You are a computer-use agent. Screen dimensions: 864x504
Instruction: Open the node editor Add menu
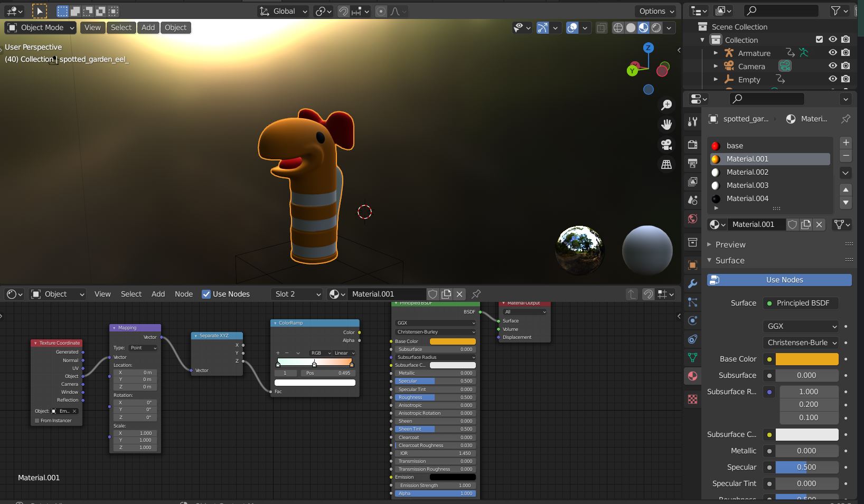[x=158, y=294]
